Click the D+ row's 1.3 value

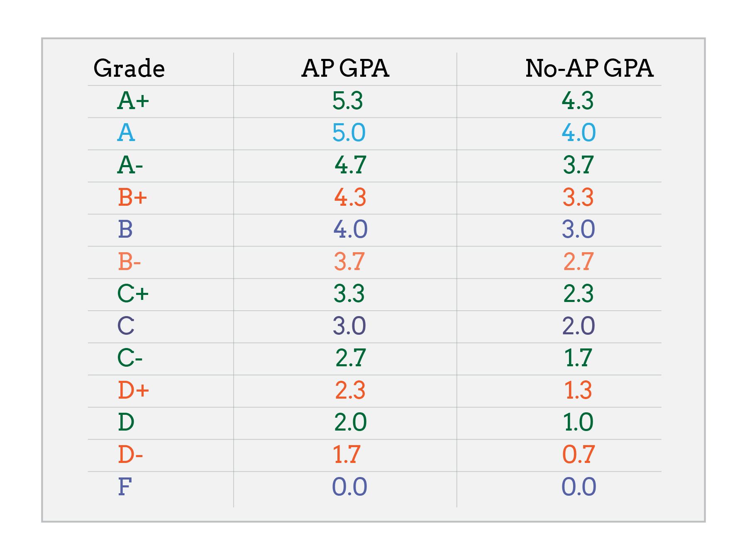(578, 390)
